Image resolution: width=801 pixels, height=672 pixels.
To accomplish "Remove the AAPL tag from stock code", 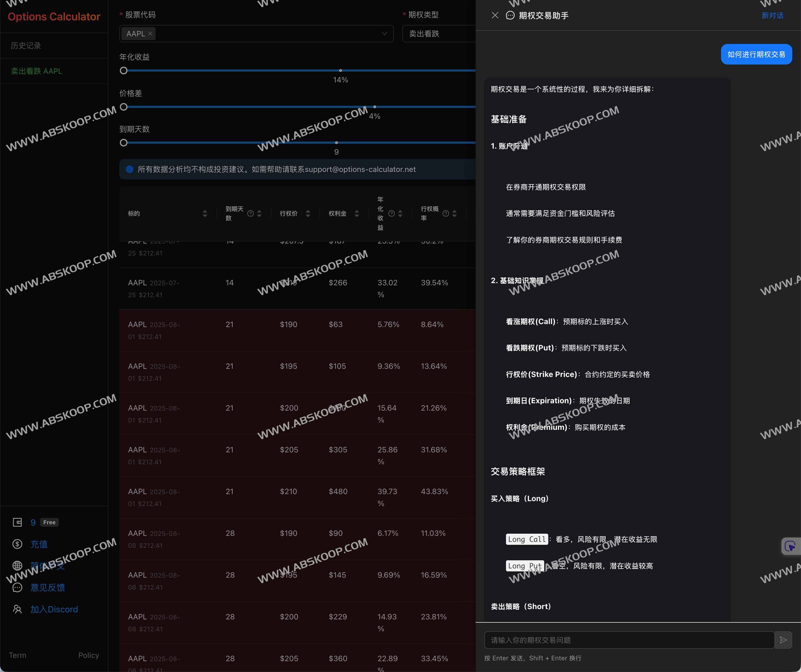I will (x=150, y=34).
